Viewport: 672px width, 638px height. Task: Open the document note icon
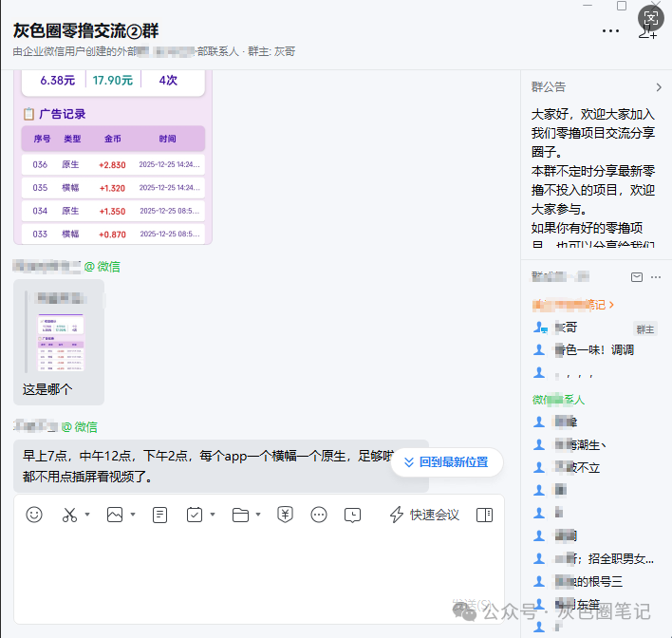(160, 515)
